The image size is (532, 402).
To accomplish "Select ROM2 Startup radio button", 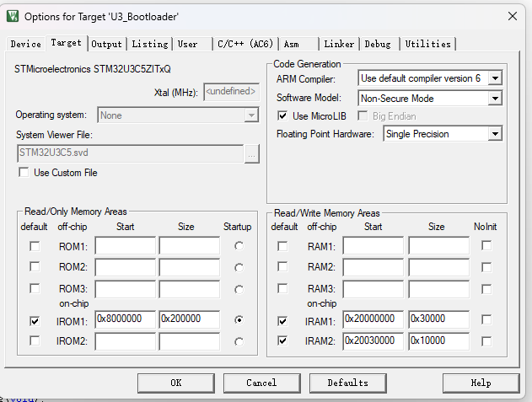I will pyautogui.click(x=239, y=268).
